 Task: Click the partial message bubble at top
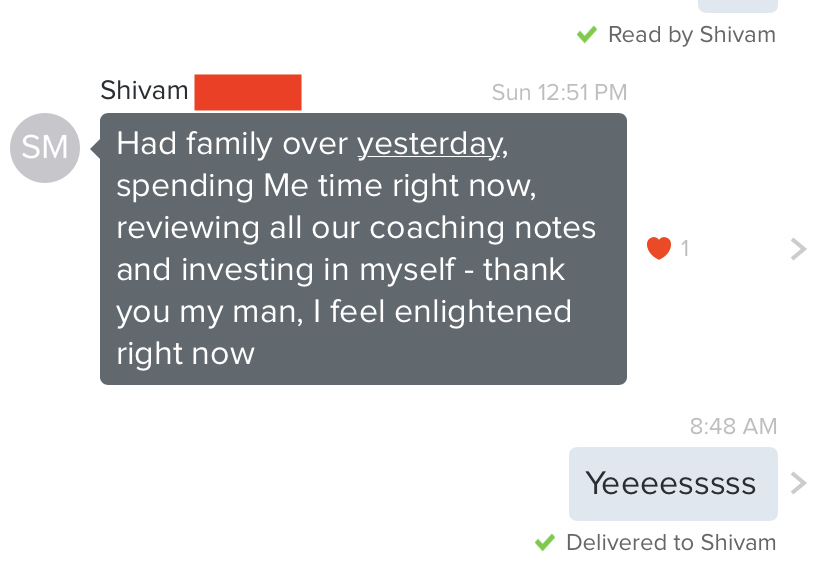pos(738,6)
